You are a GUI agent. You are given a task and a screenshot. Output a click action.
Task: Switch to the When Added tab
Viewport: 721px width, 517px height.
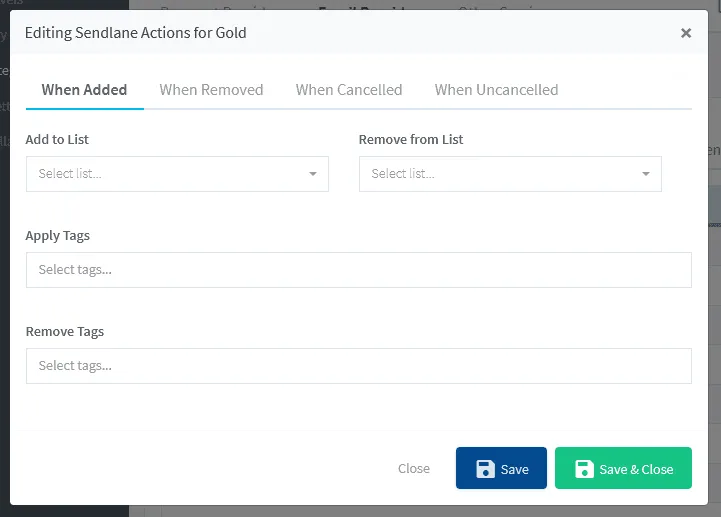(84, 90)
